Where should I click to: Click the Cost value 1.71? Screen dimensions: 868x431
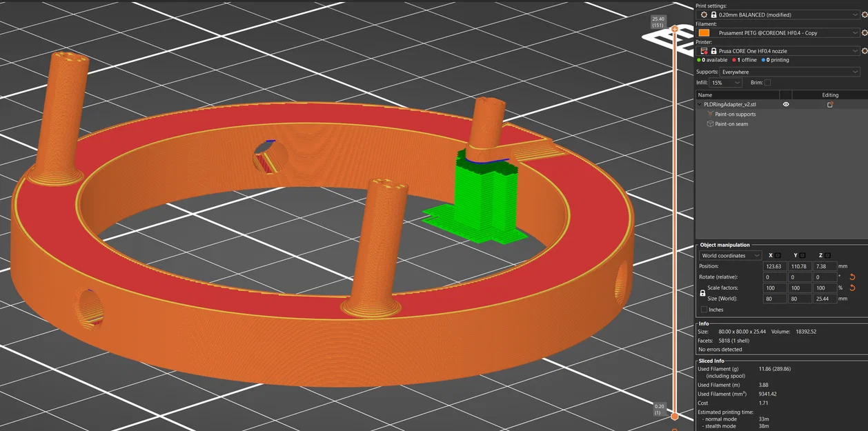pyautogui.click(x=763, y=403)
